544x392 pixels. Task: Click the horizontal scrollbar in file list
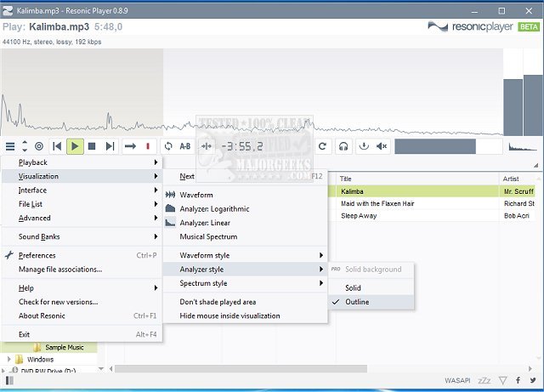pyautogui.click(x=241, y=368)
